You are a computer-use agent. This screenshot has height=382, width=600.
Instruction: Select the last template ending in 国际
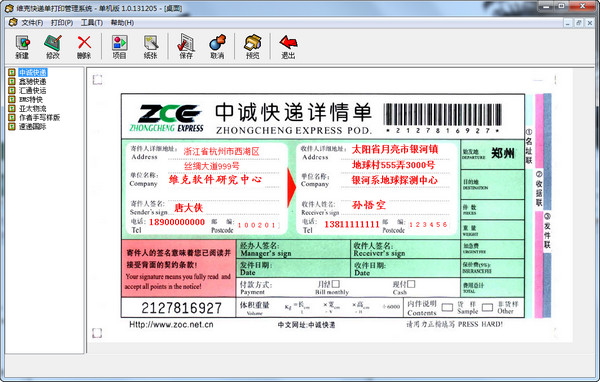pos(33,126)
